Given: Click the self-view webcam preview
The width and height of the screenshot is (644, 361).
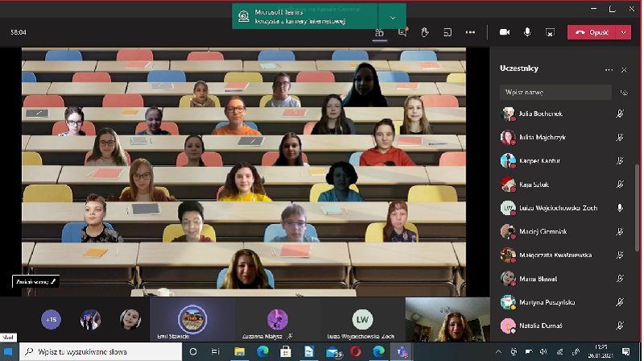Looking at the screenshot, I should [x=448, y=319].
